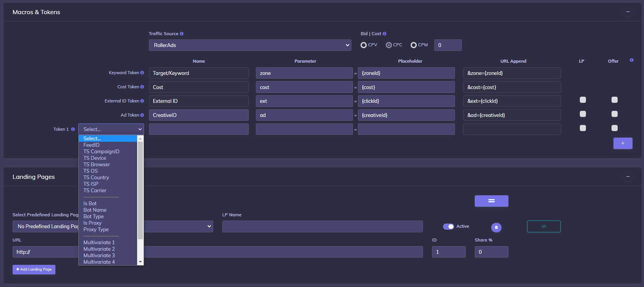The width and height of the screenshot is (644, 287).
Task: Choose Proxy Type from the token list
Action: [x=108, y=230]
